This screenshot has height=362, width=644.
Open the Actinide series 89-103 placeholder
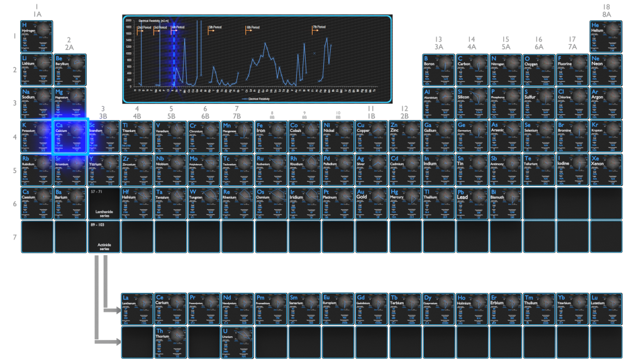[104, 237]
